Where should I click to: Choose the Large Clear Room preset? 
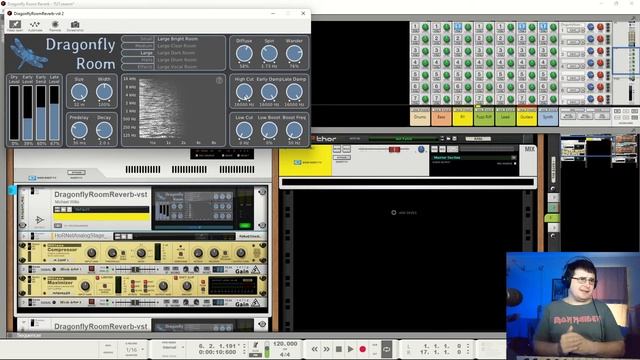point(177,46)
